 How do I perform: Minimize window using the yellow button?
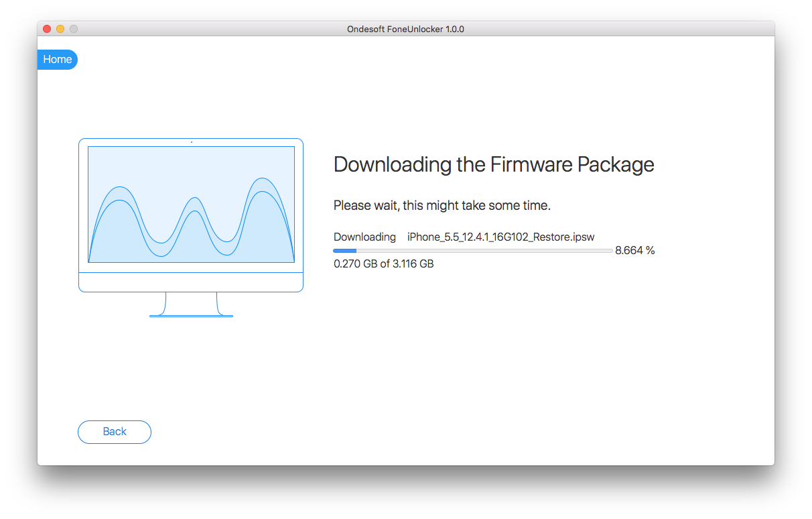point(60,29)
